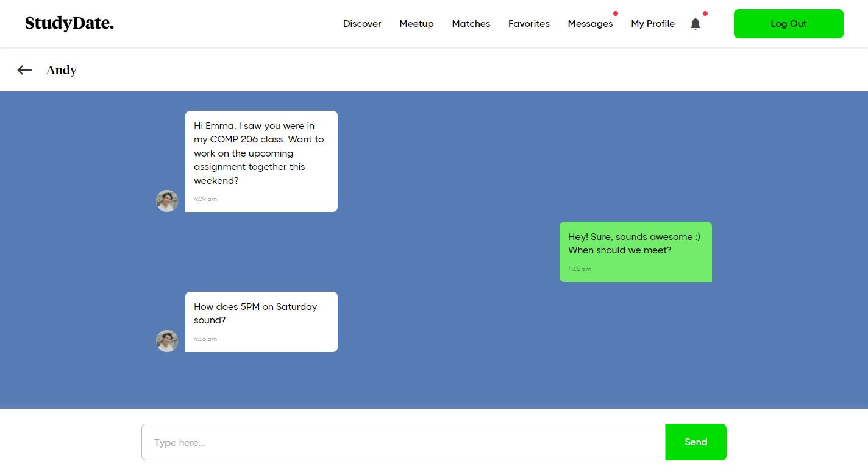Open Messages in the navigation bar
The image size is (868, 475).
[591, 24]
